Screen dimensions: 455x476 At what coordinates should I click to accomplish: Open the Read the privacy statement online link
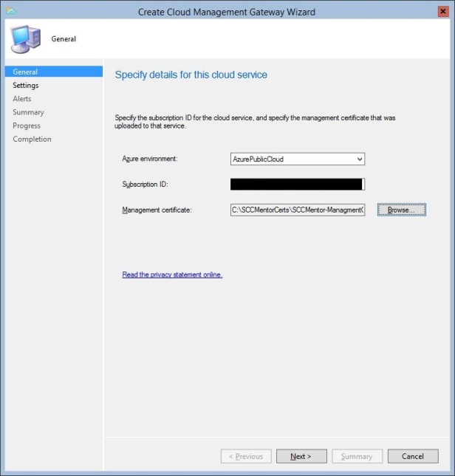click(x=172, y=275)
